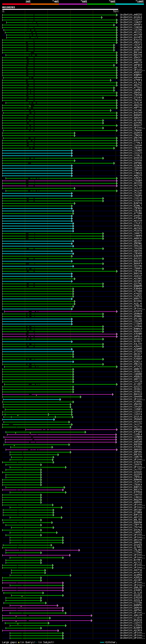This screenshot has width=146, height=644.
Task: Select the UniRef100_B2ACL0 label
Action: coord(131,361)
